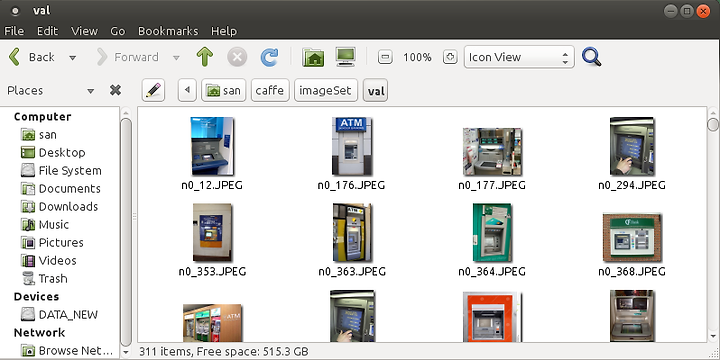Image resolution: width=720 pixels, height=360 pixels.
Task: Click the Back button
Action: pyautogui.click(x=31, y=57)
